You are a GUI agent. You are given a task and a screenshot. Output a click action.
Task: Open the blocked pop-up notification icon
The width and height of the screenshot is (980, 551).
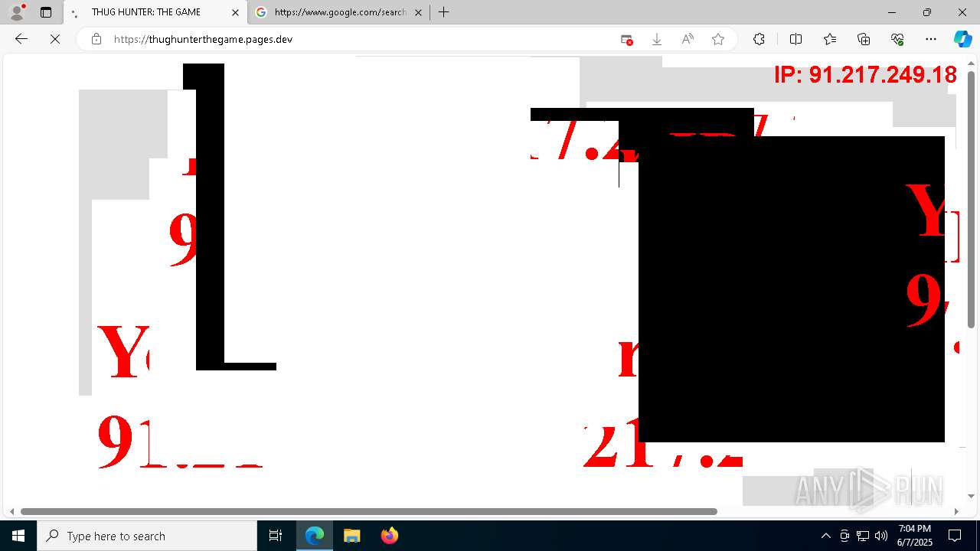pyautogui.click(x=626, y=39)
